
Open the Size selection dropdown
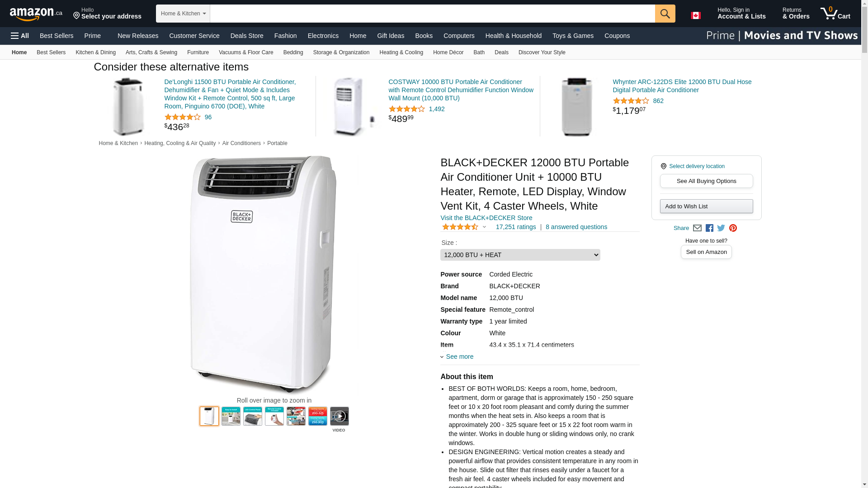coord(520,255)
